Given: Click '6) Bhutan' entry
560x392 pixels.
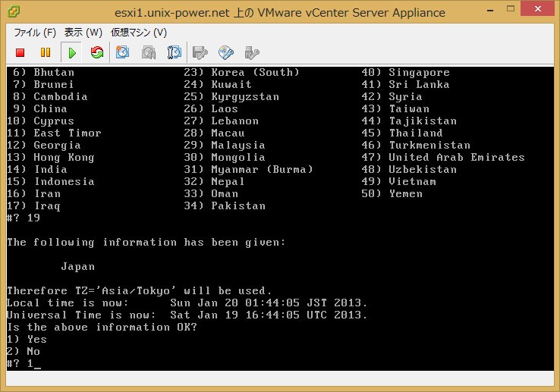Looking at the screenshot, I should point(43,72).
